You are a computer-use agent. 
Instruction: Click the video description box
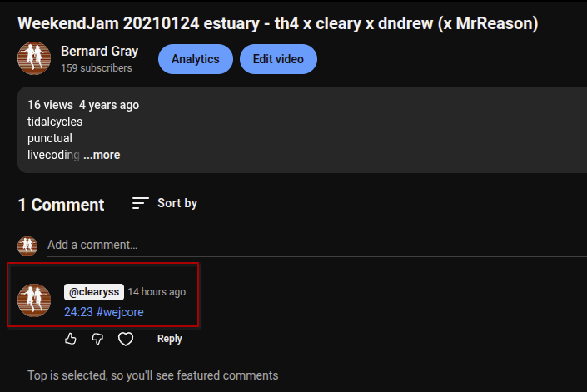tap(302, 130)
